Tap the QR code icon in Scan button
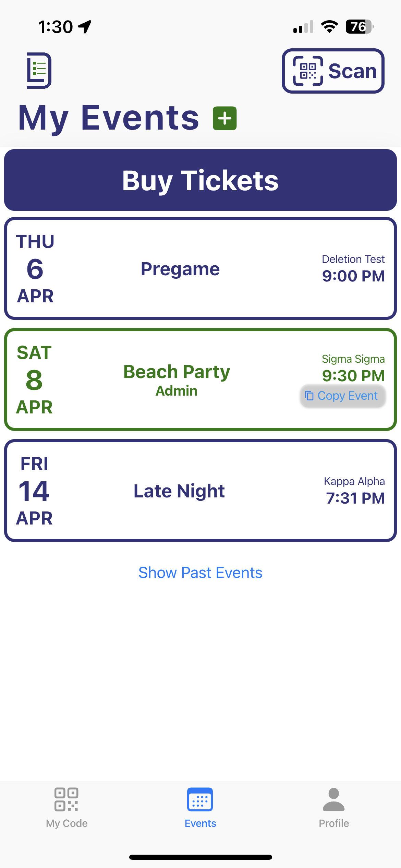 [x=308, y=71]
